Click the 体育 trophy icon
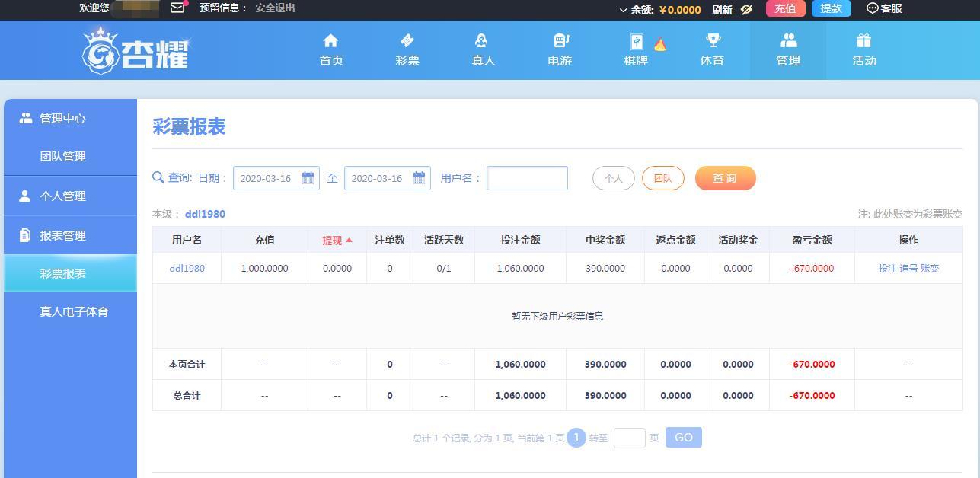The height and width of the screenshot is (478, 980). (712, 40)
